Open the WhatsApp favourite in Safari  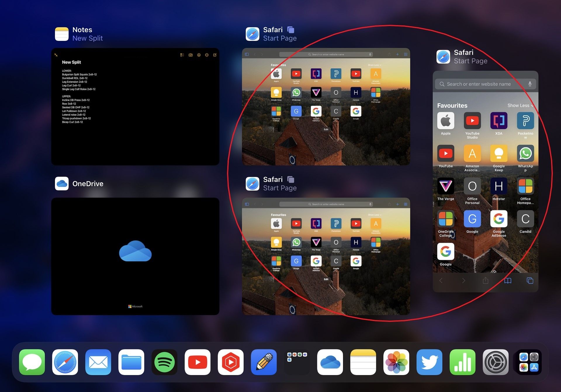coord(525,153)
